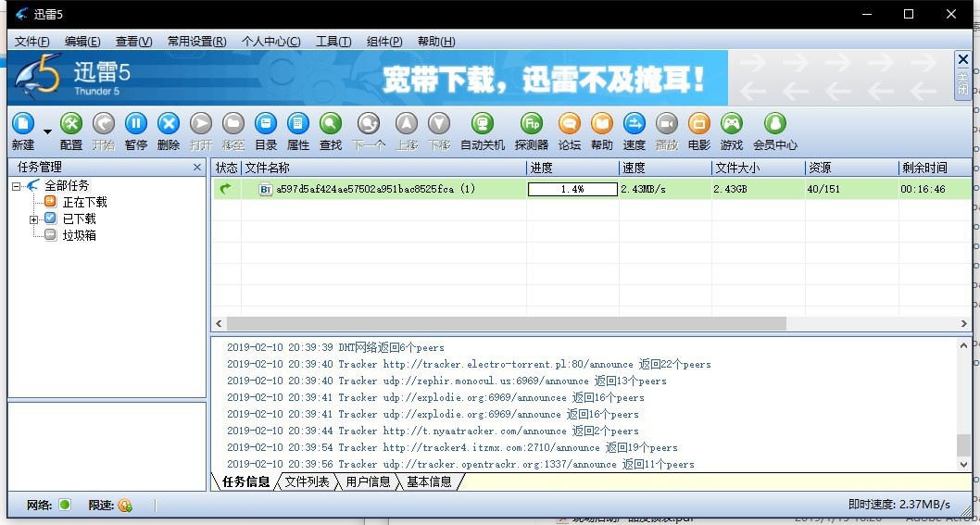Open the 目录 (Folder) toolbar icon
Image resolution: width=980 pixels, height=525 pixels.
pos(266,123)
